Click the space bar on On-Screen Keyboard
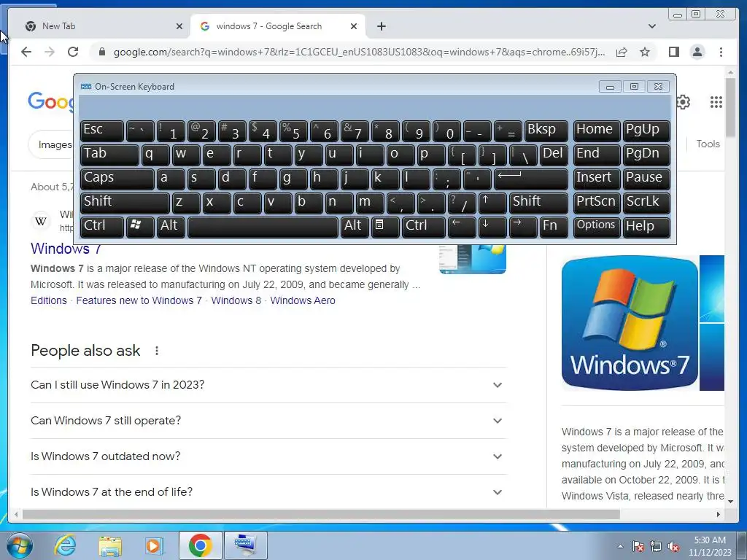 click(263, 227)
